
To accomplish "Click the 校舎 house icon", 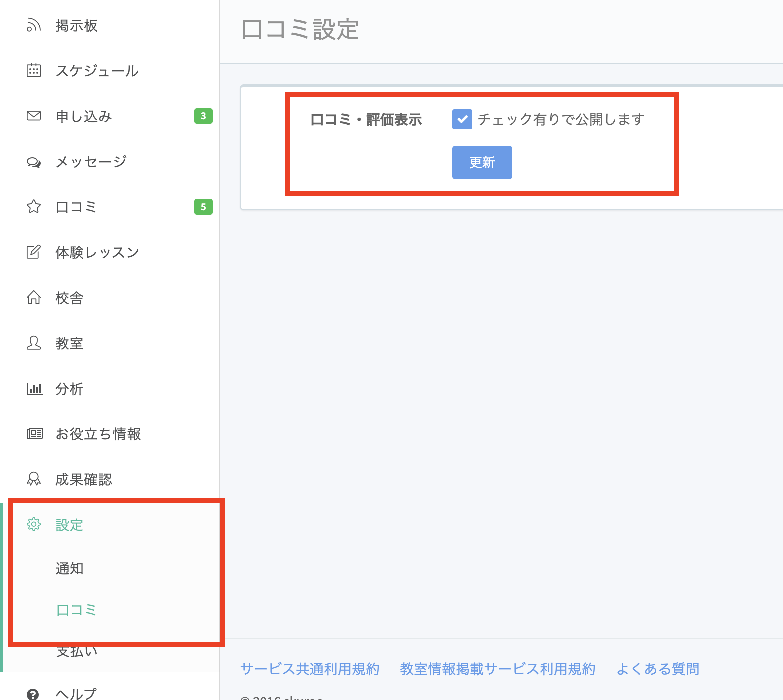I will [x=33, y=298].
